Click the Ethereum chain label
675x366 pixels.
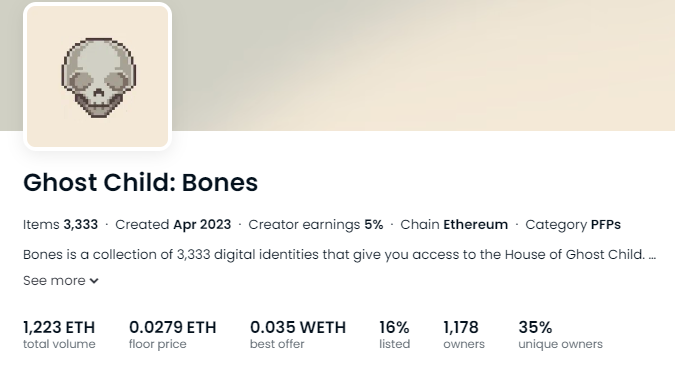(x=475, y=225)
